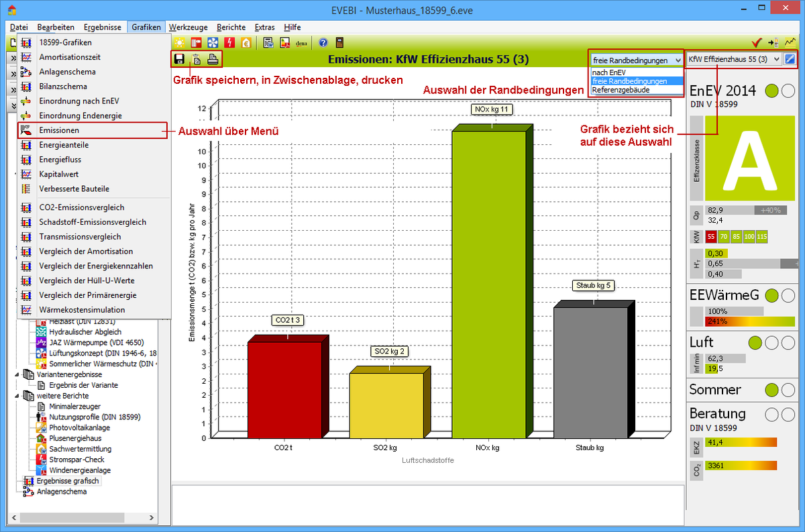Select Wärmekostensimulation menu entry
The width and height of the screenshot is (805, 532).
(x=93, y=310)
